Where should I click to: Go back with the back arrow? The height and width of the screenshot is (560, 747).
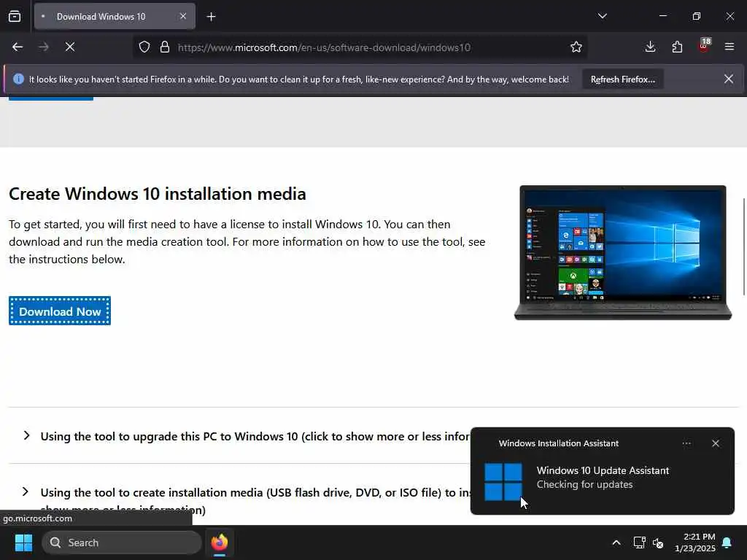point(18,47)
